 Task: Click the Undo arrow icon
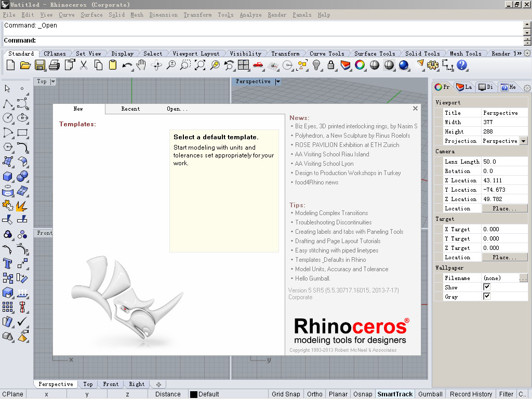coord(127,65)
